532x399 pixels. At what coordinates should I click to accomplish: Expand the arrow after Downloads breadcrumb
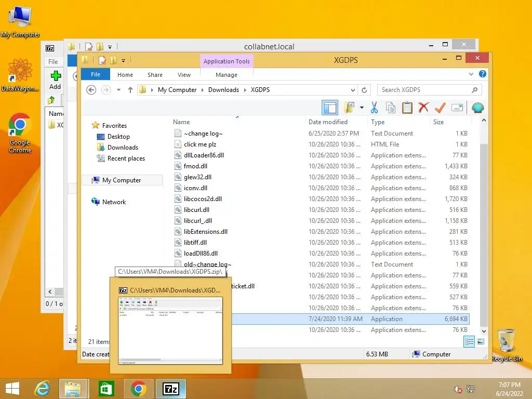(245, 90)
